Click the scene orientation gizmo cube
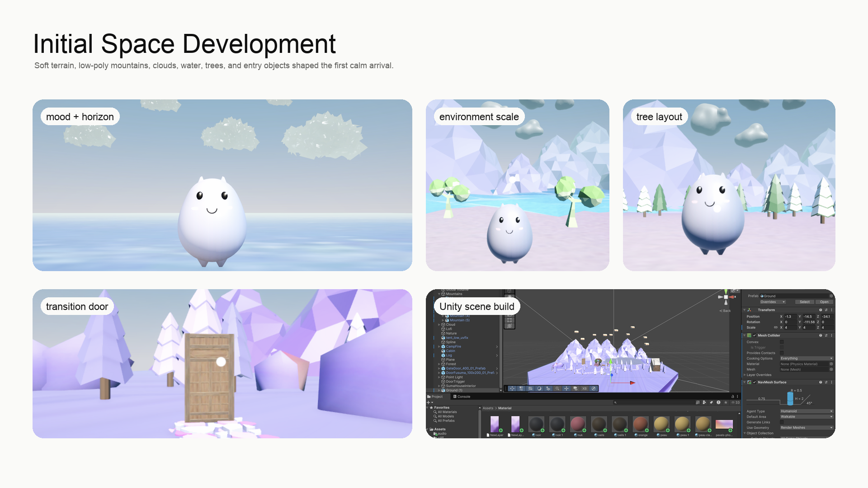Image resolution: width=868 pixels, height=488 pixels. coord(726,297)
